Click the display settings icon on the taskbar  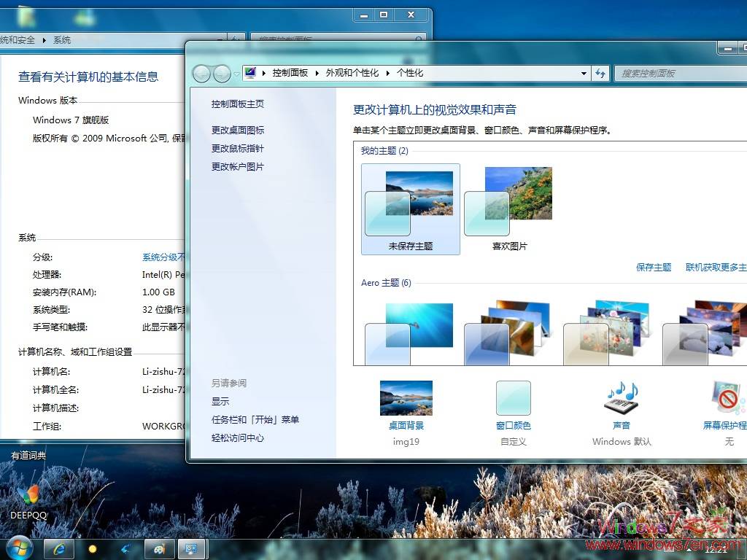pyautogui.click(x=192, y=548)
